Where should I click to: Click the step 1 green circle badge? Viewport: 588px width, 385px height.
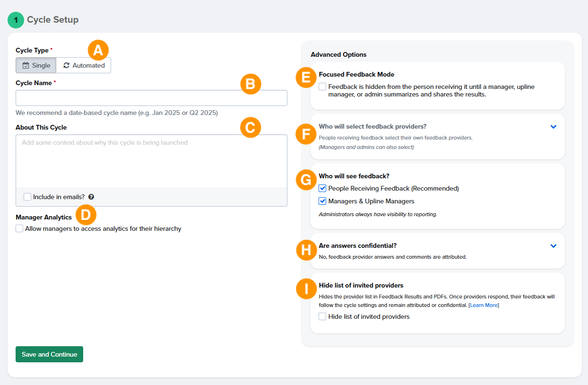point(16,20)
